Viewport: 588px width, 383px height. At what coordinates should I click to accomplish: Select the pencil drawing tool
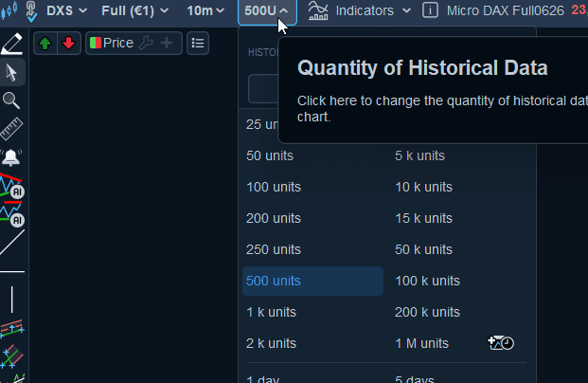click(x=11, y=44)
